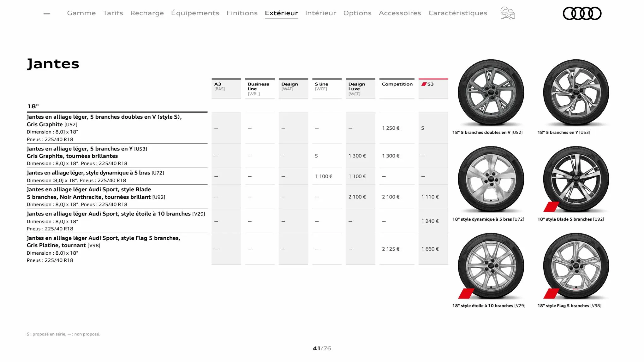Click the 2 125 € Competition price
644x362 pixels.
[391, 249]
